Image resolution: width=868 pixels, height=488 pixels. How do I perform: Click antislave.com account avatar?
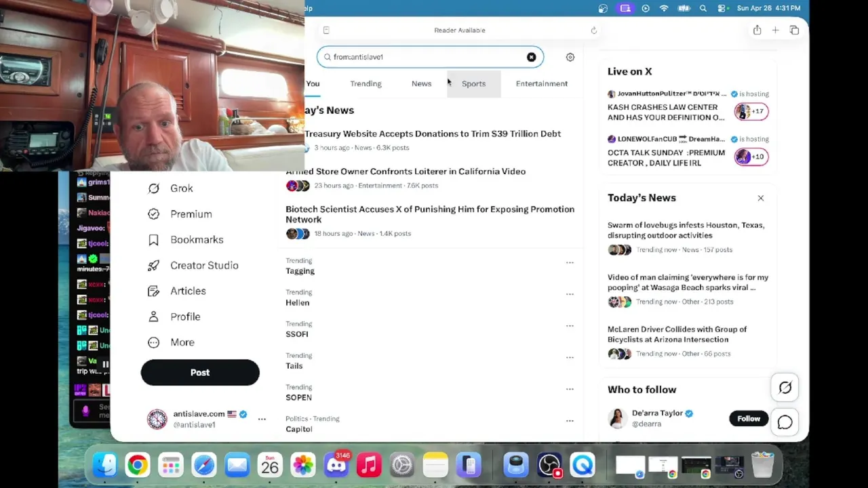pyautogui.click(x=157, y=420)
